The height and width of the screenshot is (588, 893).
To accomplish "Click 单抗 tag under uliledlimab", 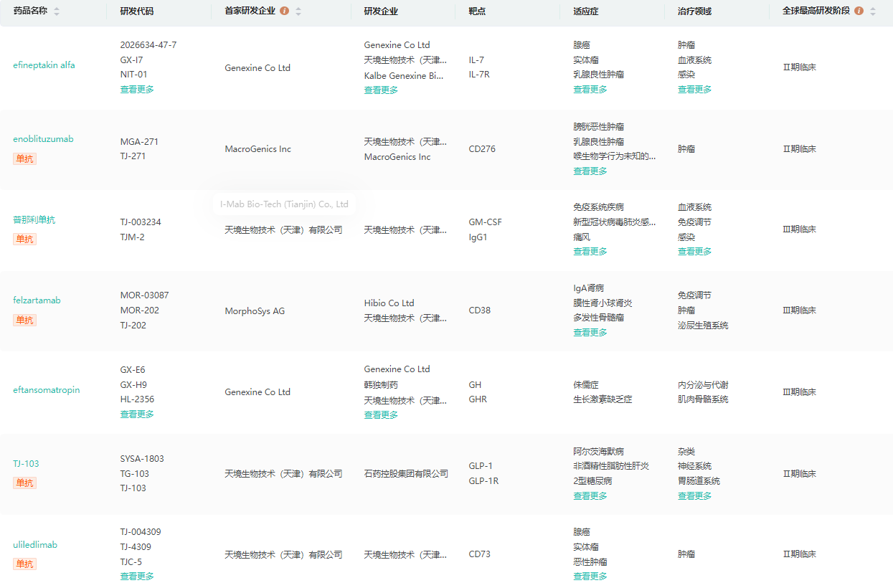I will (24, 564).
